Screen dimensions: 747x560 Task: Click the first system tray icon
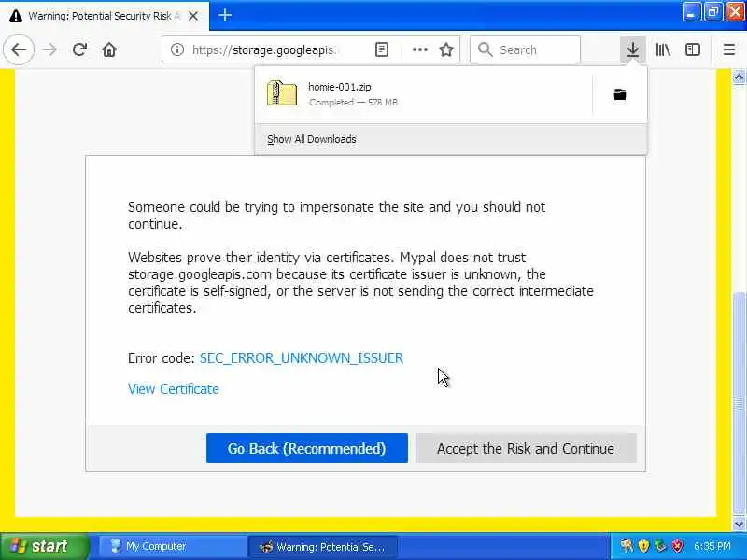tap(627, 545)
